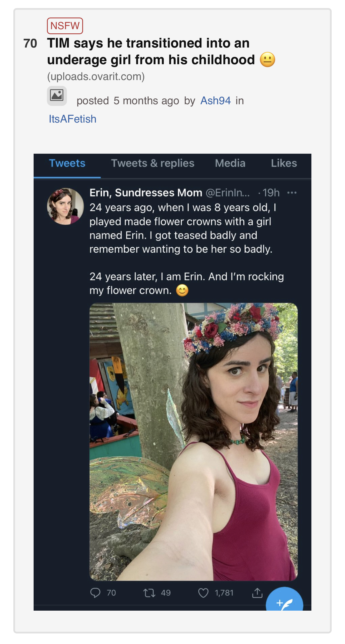Click the image thumbnail icon under the title

point(57,96)
